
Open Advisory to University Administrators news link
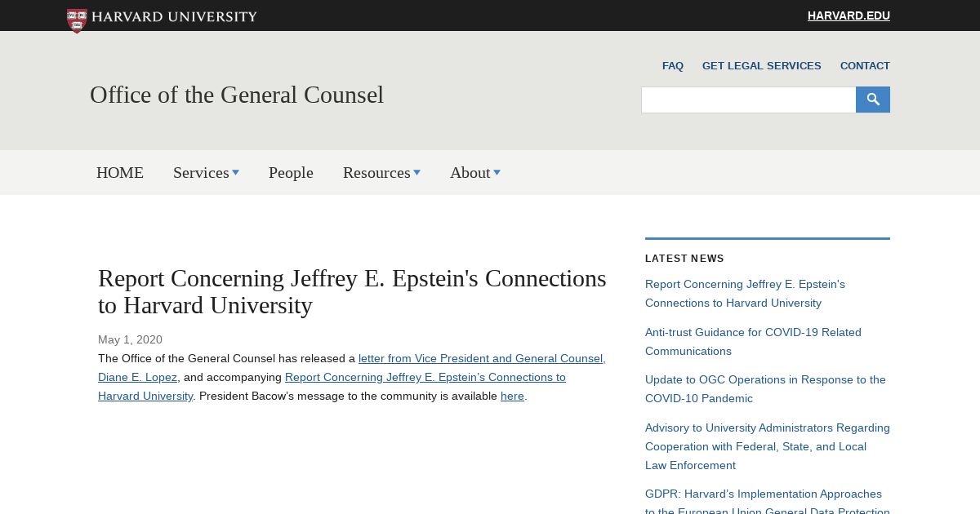pyautogui.click(x=768, y=446)
